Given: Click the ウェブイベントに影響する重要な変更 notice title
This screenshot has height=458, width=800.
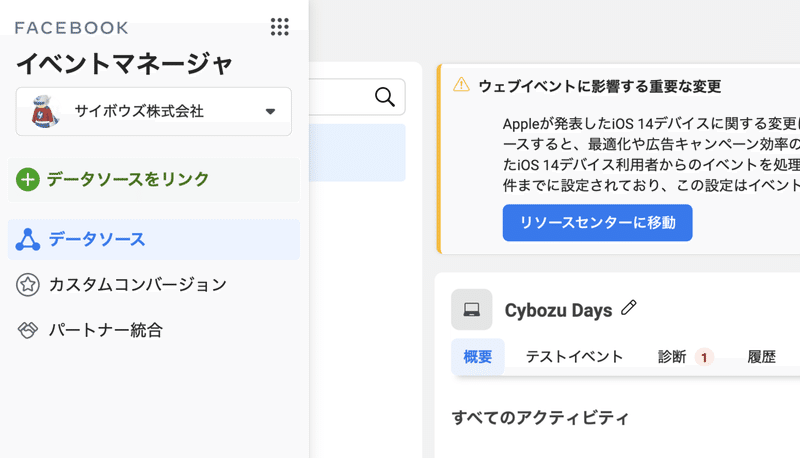Looking at the screenshot, I should pyautogui.click(x=599, y=86).
